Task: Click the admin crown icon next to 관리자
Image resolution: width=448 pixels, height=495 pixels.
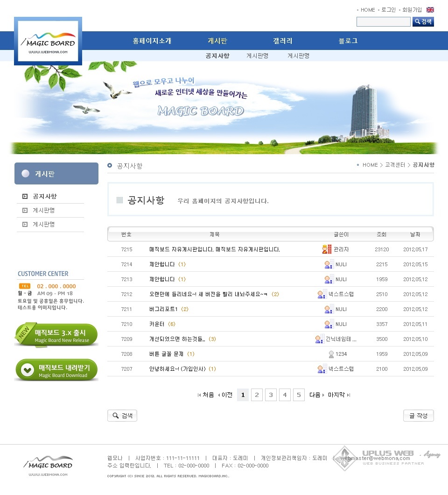Action: (327, 249)
